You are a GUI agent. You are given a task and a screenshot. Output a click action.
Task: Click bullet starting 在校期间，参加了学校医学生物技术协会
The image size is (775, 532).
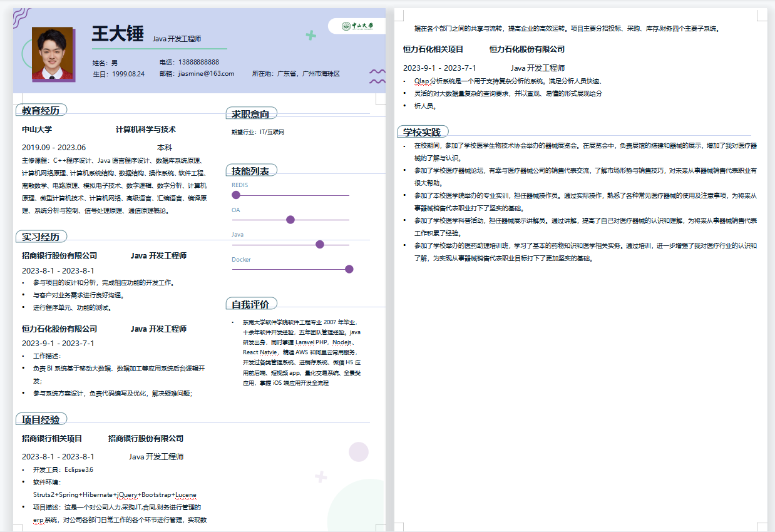(x=585, y=152)
